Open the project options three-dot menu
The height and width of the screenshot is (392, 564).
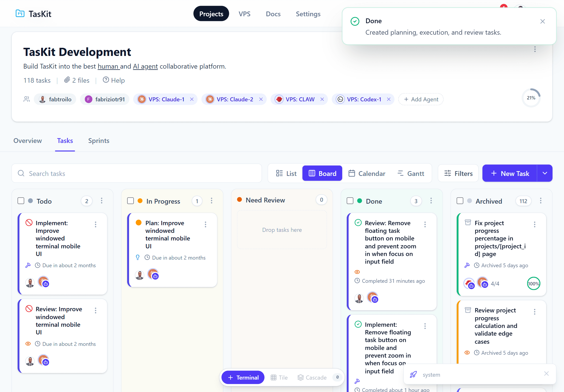535,49
